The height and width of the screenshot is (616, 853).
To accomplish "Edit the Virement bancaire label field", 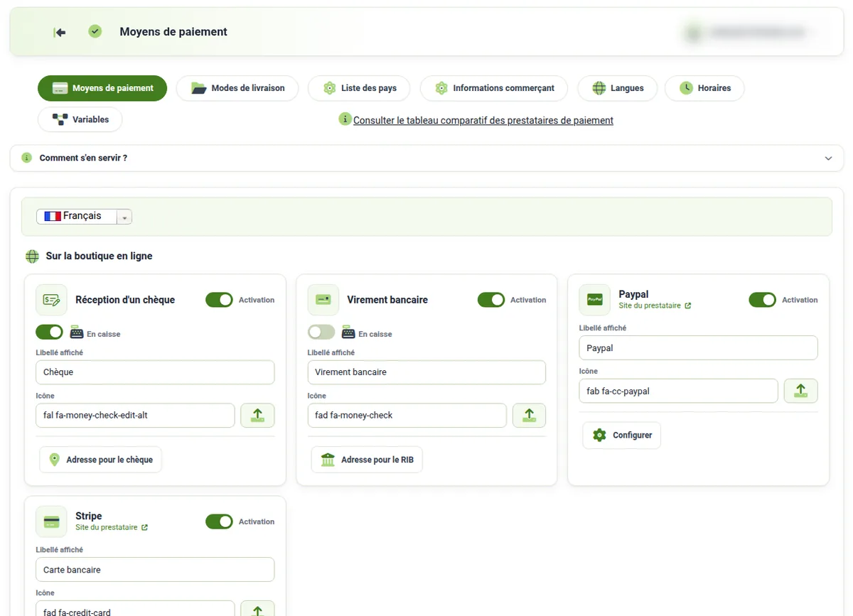I will 426,372.
